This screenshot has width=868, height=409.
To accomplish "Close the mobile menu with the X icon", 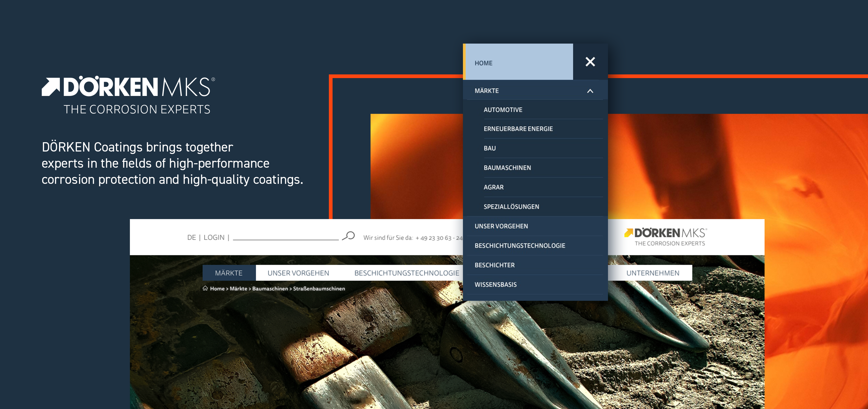I will (590, 62).
